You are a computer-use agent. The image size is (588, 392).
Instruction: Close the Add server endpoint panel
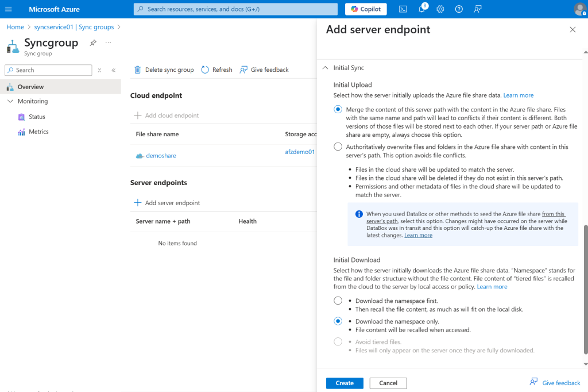(572, 30)
